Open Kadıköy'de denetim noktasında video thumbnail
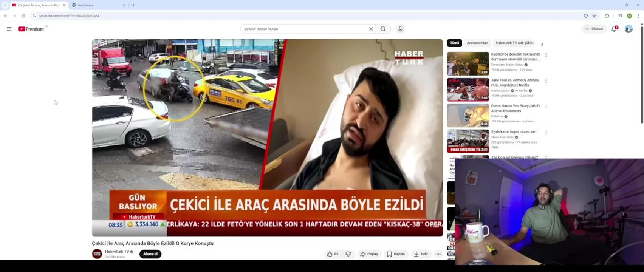 tap(468, 63)
